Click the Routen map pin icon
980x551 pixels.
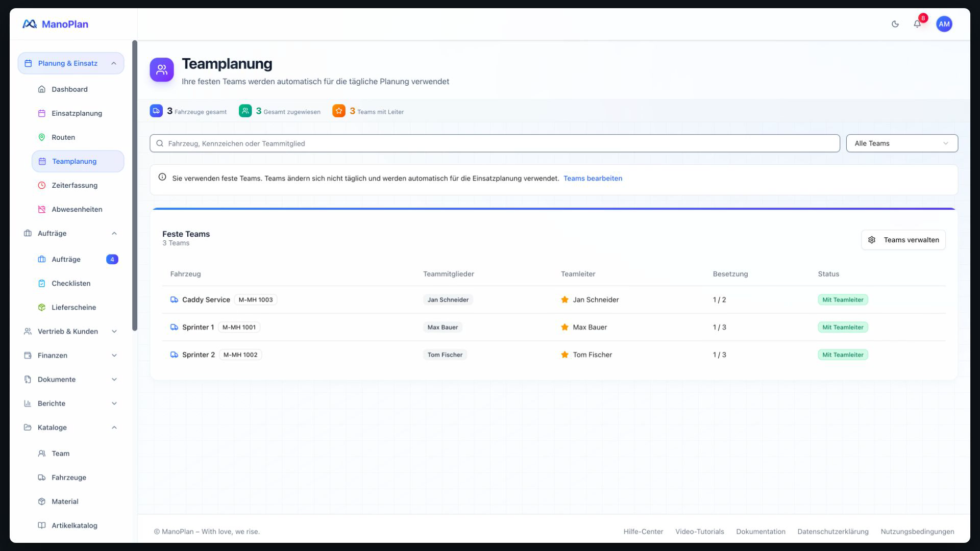coord(42,137)
